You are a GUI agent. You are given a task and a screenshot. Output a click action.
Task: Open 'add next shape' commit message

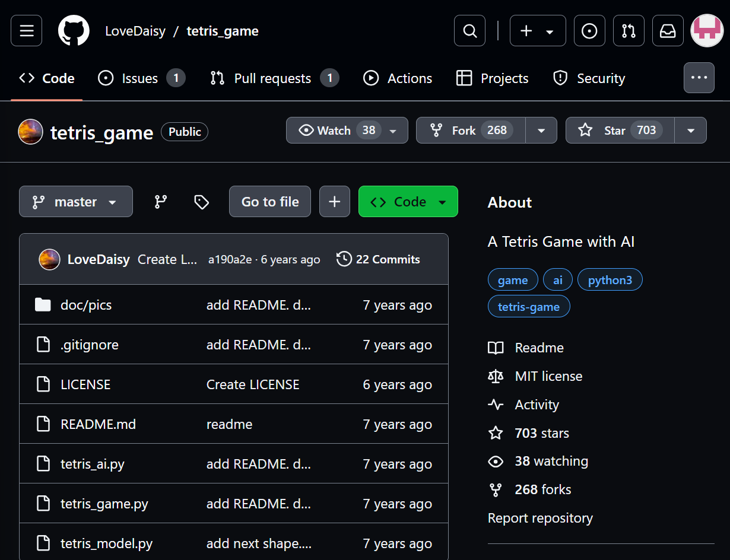coord(259,543)
